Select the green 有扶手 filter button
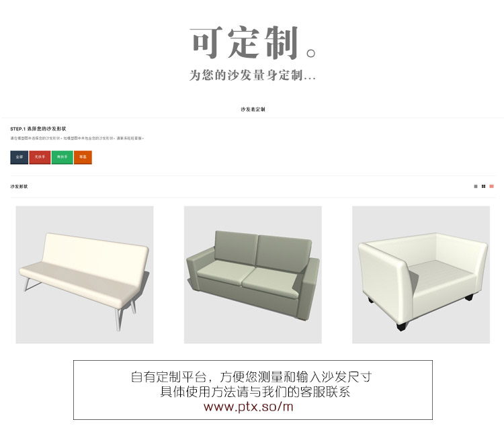 [x=62, y=157]
